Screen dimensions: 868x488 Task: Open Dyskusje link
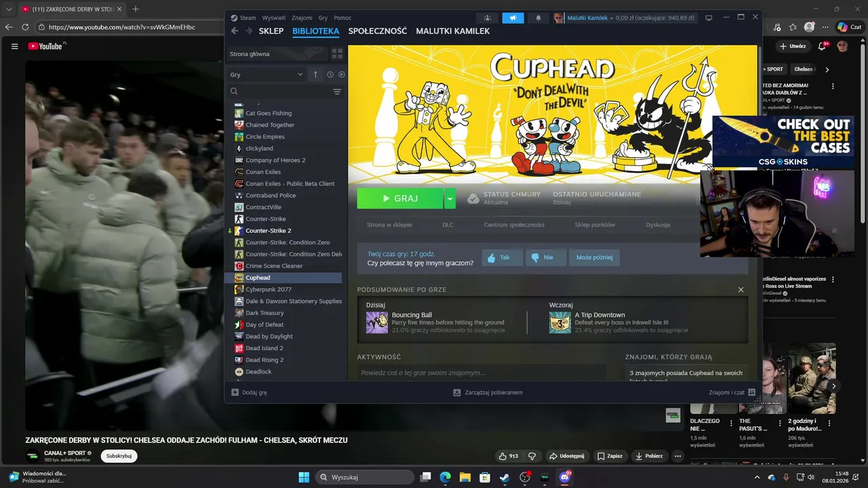pos(658,224)
